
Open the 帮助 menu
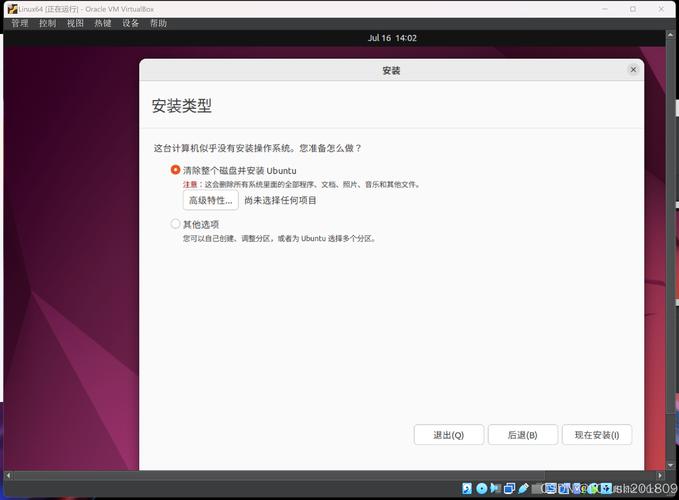pos(158,23)
